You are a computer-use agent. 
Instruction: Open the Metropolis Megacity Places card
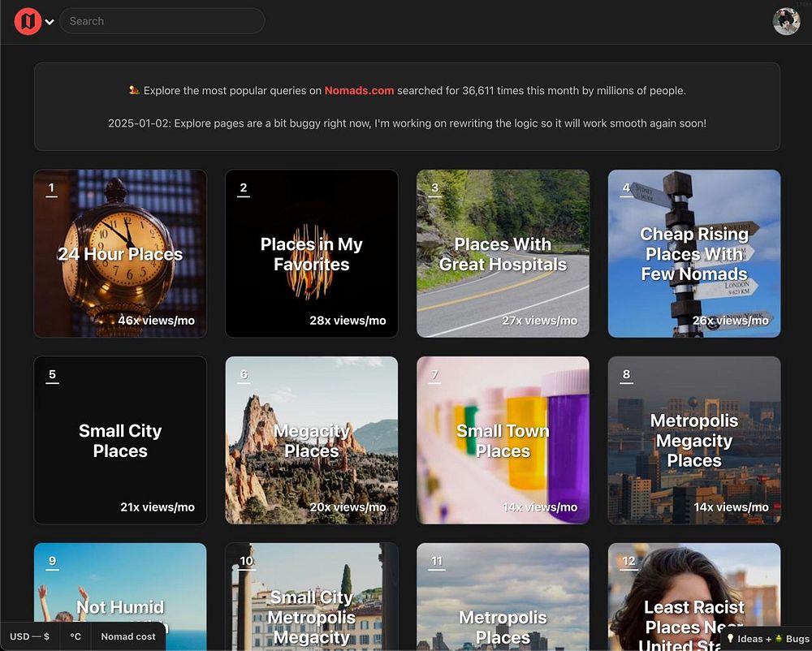(x=694, y=441)
